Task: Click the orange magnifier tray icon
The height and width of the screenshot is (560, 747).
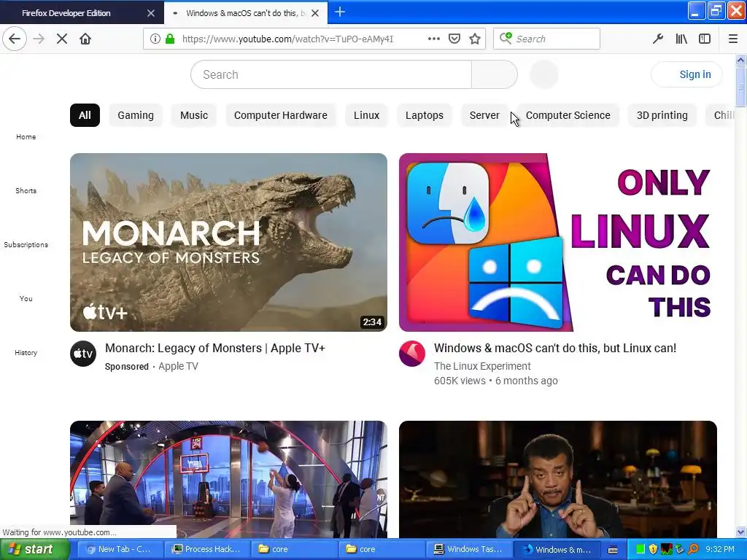Action: click(693, 549)
